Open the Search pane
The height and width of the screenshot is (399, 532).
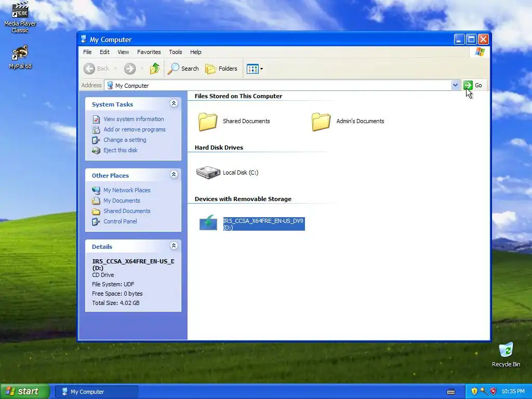click(x=183, y=69)
